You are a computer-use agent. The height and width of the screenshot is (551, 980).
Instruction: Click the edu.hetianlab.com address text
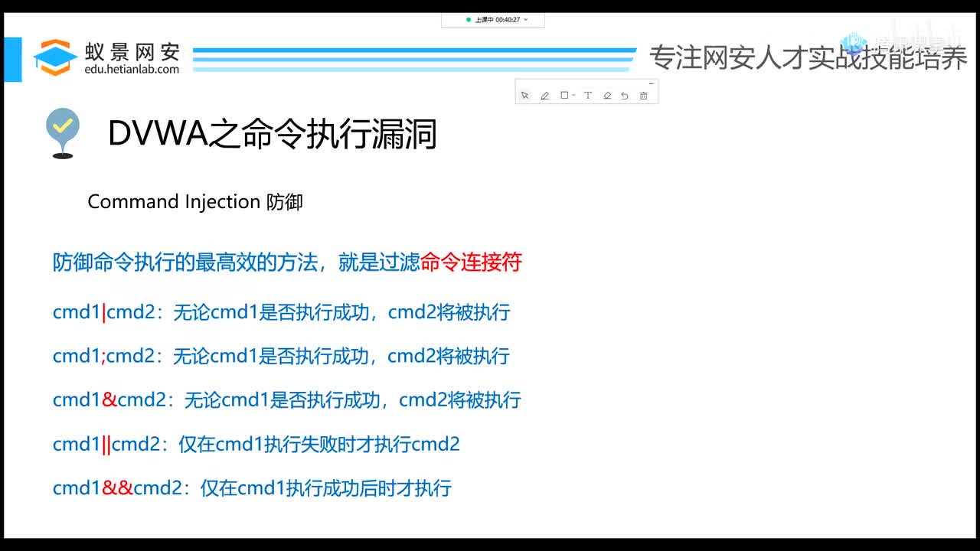pyautogui.click(x=132, y=69)
